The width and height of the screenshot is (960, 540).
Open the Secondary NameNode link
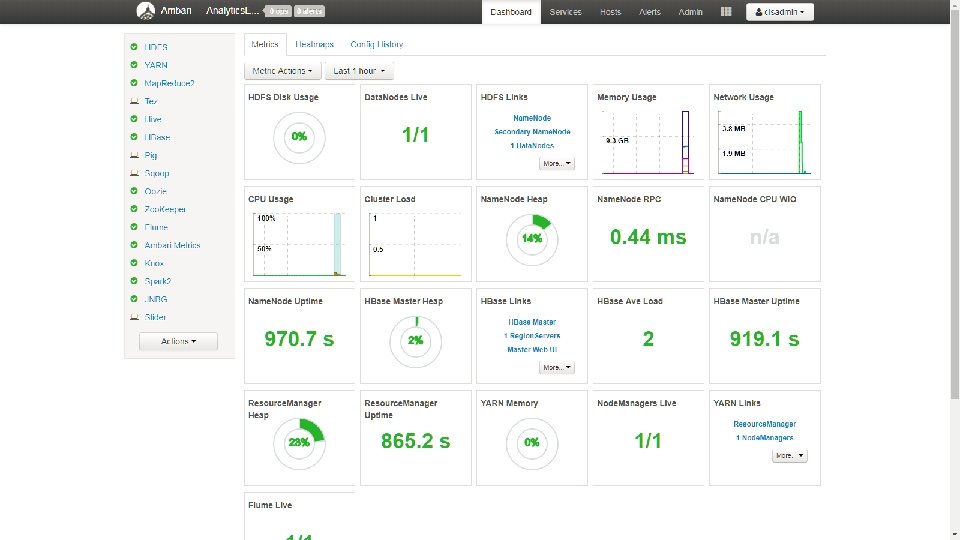532,132
